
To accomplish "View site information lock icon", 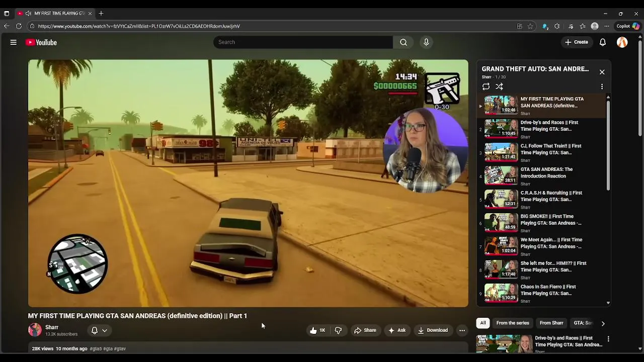I will click(x=32, y=26).
